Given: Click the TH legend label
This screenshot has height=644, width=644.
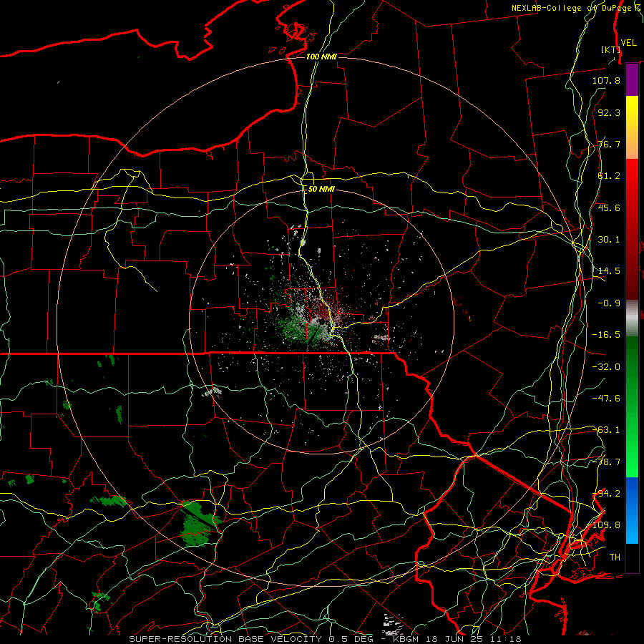Looking at the screenshot, I should coord(615,557).
